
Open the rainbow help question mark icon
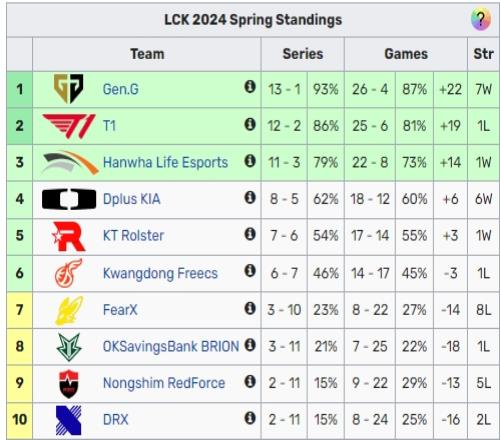[480, 19]
